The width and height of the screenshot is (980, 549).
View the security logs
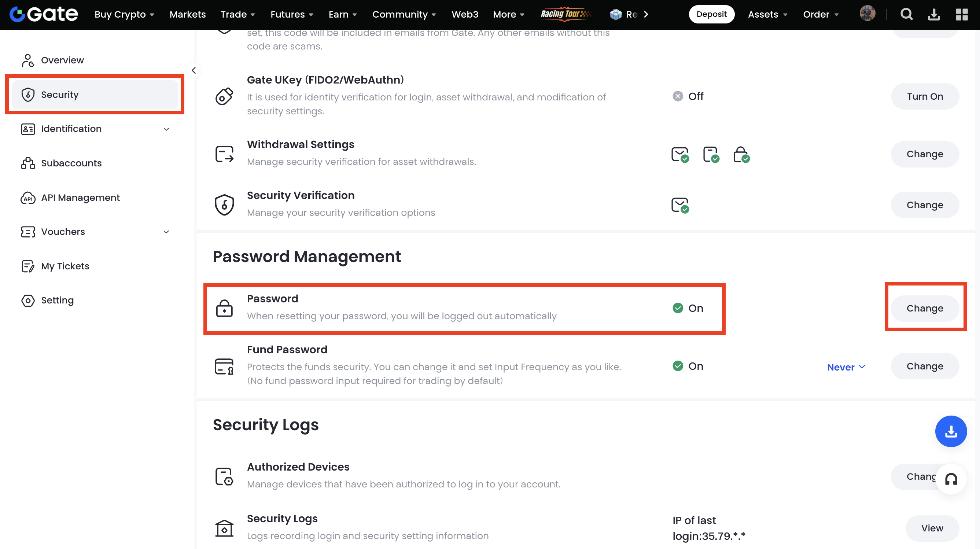pos(932,528)
